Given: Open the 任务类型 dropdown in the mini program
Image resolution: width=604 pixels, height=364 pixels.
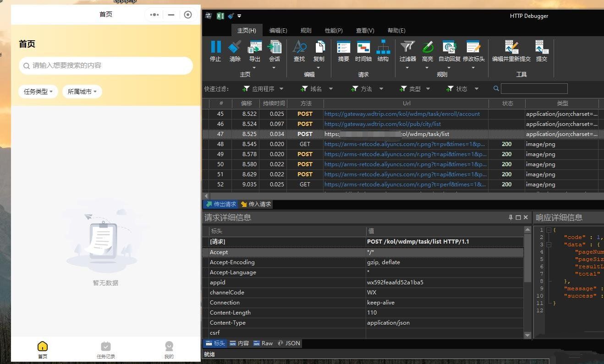Looking at the screenshot, I should (x=38, y=92).
